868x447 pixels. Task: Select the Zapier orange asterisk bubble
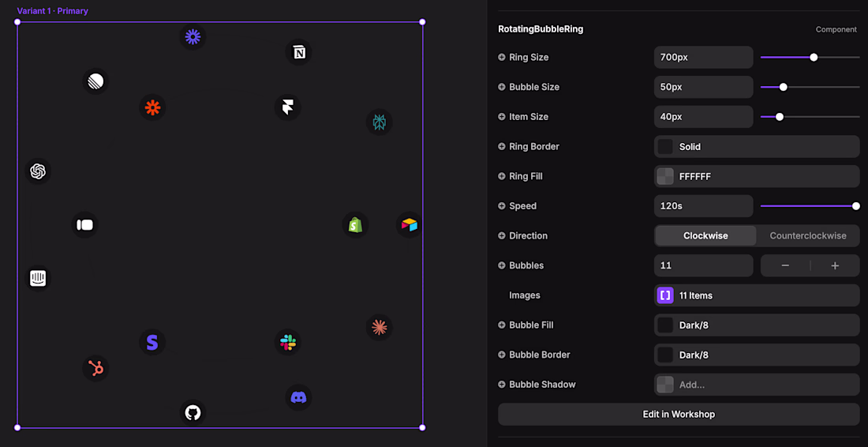(x=152, y=107)
